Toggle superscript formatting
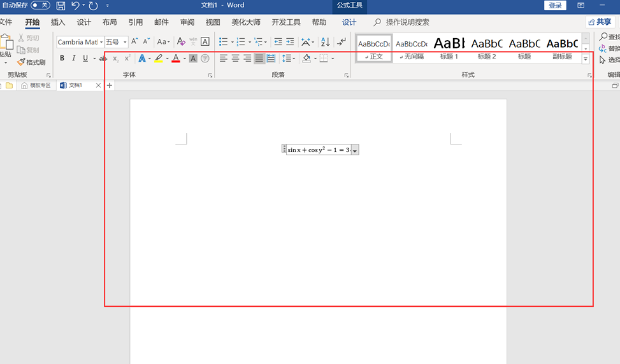 click(127, 58)
